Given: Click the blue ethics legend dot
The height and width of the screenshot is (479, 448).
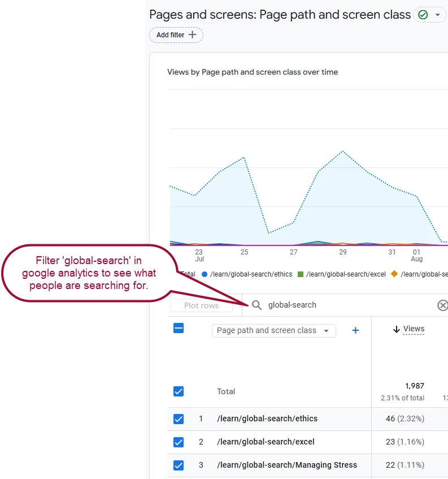Looking at the screenshot, I should coord(205,274).
